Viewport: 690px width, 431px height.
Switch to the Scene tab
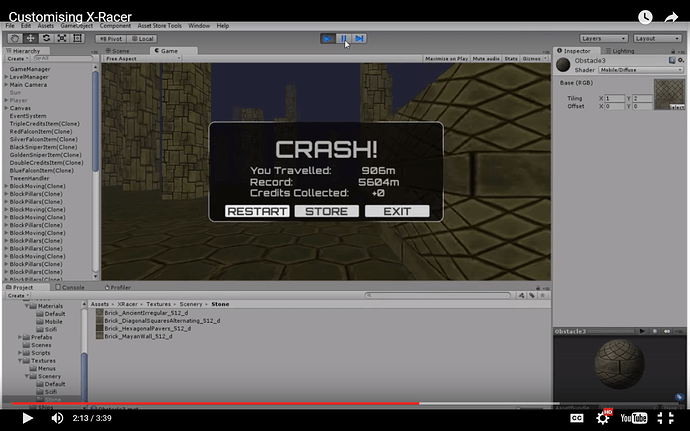(x=117, y=51)
